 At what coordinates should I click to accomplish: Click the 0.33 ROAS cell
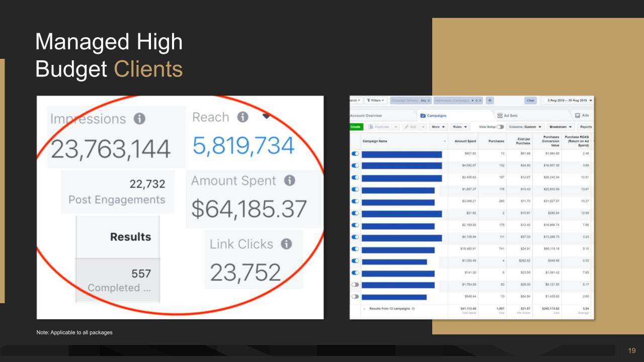(586, 261)
